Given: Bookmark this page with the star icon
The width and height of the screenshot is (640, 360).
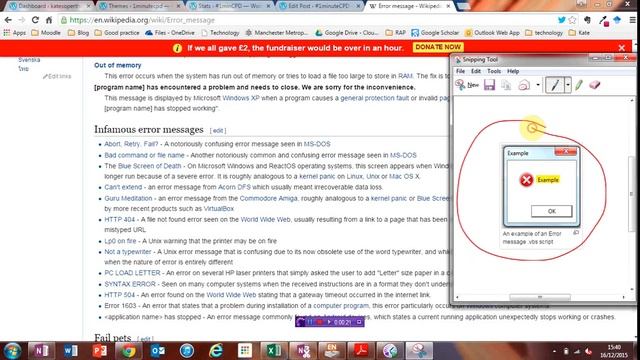Looking at the screenshot, I should (572, 20).
